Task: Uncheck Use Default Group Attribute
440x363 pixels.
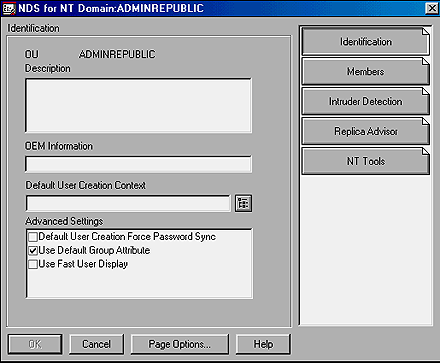Action: 33,251
